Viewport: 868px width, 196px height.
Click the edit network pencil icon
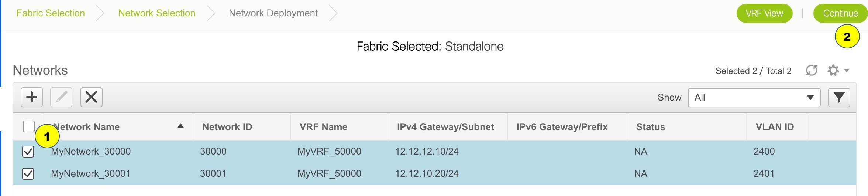(x=61, y=97)
